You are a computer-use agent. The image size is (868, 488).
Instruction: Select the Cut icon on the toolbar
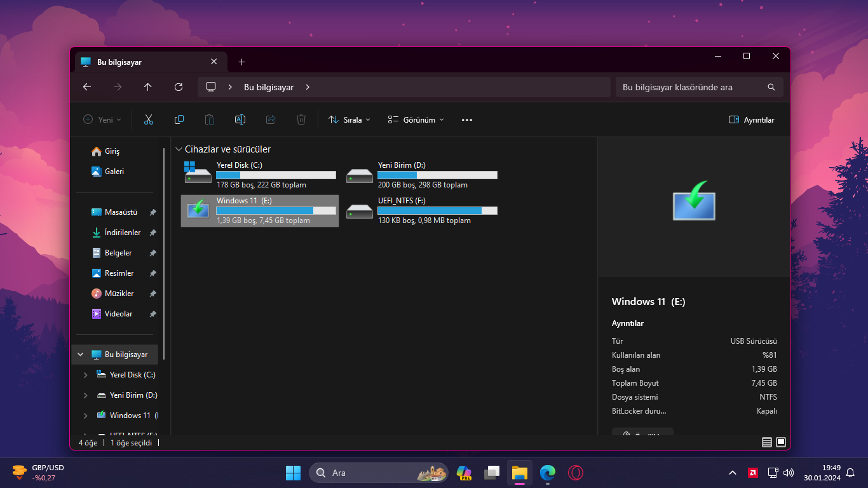coord(148,119)
